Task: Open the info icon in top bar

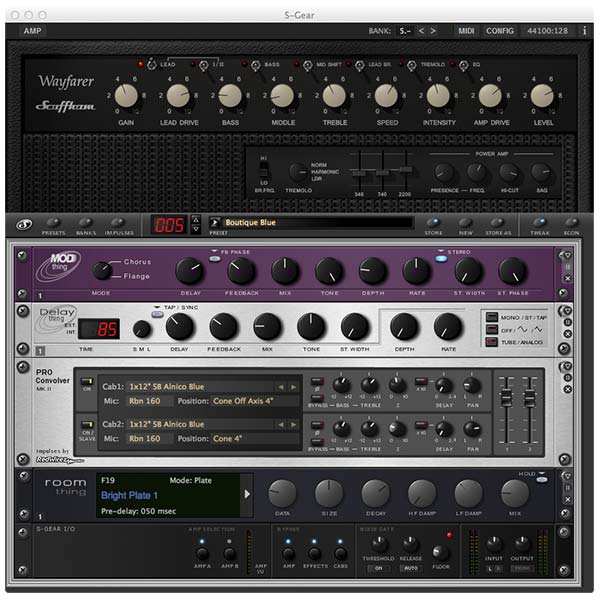Action: coord(584,31)
